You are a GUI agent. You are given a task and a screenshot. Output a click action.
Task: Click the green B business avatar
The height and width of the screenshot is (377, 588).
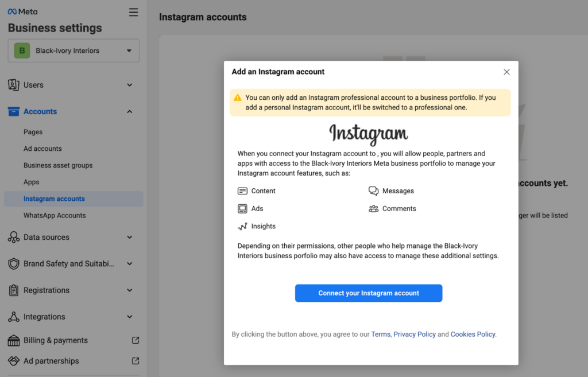[22, 50]
